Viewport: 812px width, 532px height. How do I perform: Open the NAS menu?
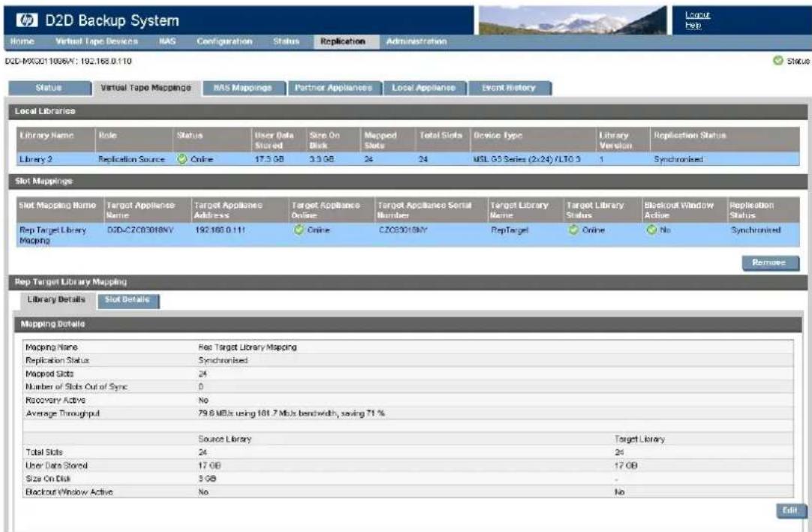[167, 41]
